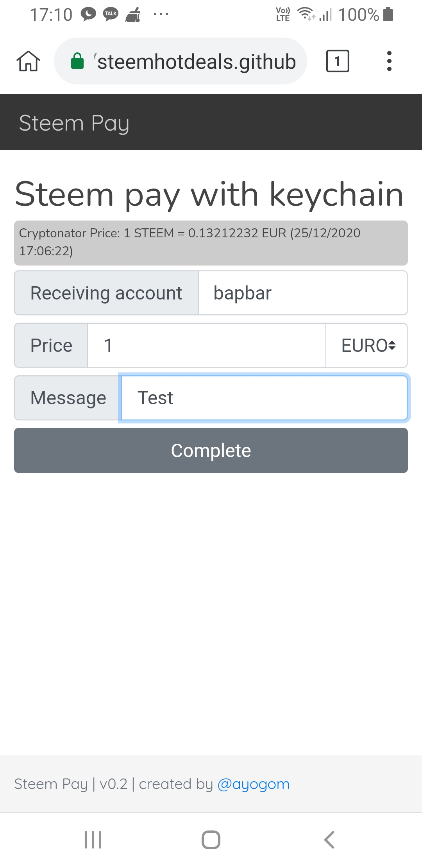The width and height of the screenshot is (422, 868).
Task: Tap the Android recent apps button
Action: 93,839
